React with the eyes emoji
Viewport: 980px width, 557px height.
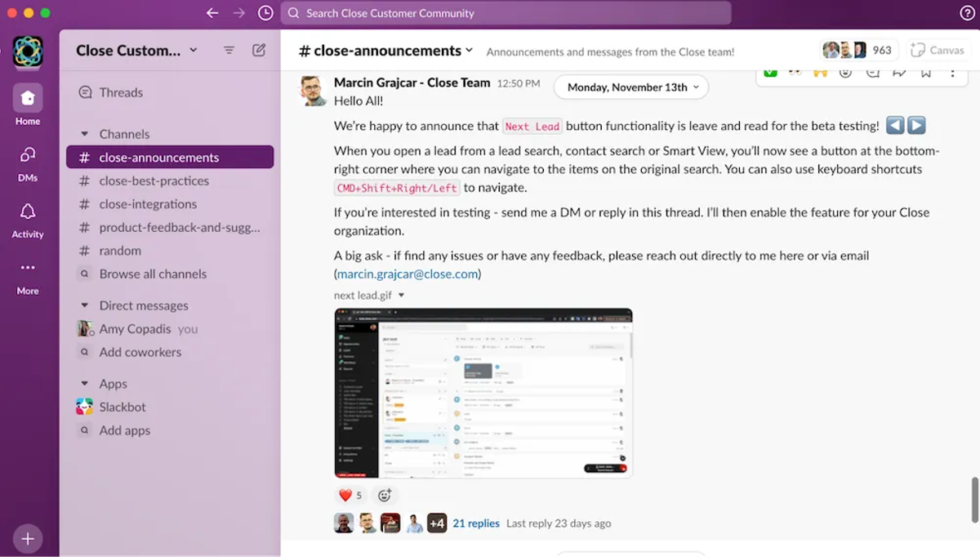795,72
